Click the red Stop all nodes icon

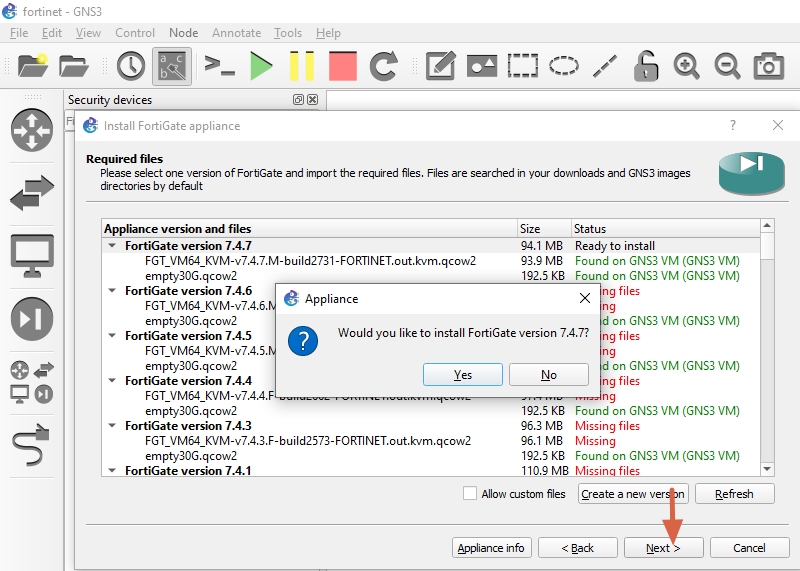[342, 66]
